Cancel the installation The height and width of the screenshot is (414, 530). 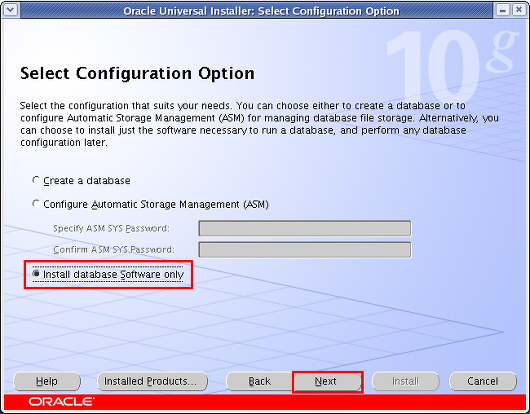(483, 381)
